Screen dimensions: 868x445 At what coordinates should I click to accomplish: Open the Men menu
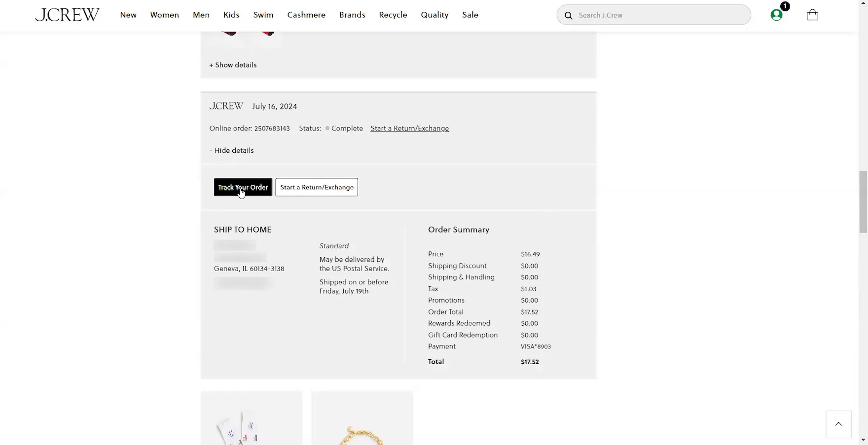click(x=201, y=15)
